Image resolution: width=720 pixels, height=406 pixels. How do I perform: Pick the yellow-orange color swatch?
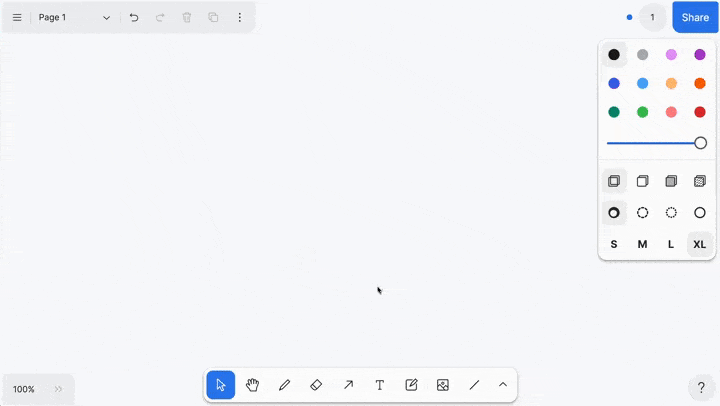point(671,83)
